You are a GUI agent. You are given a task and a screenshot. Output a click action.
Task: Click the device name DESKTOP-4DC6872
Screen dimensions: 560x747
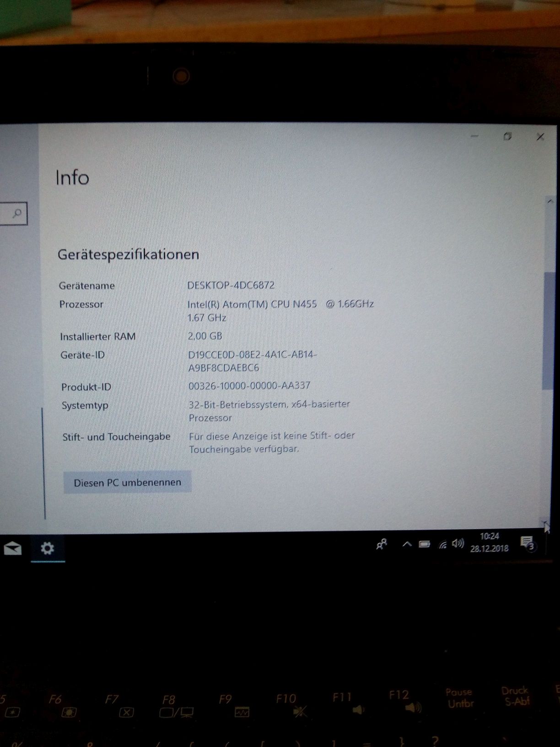pyautogui.click(x=231, y=285)
